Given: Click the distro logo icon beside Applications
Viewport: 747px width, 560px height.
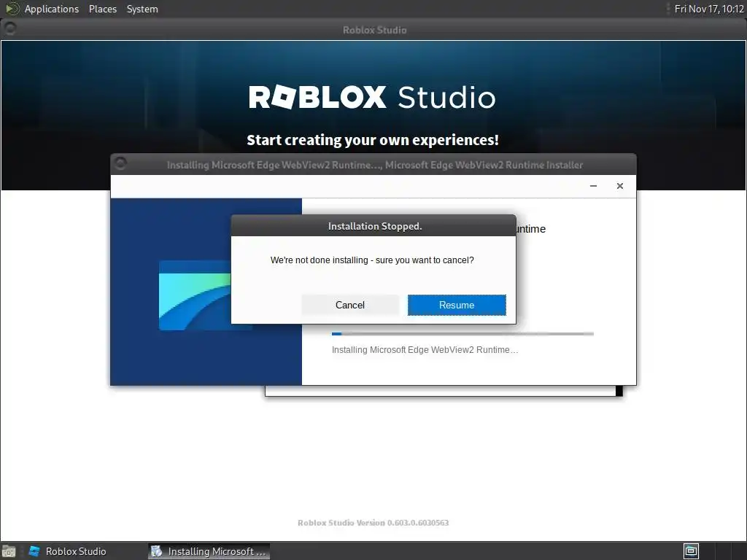Looking at the screenshot, I should (x=12, y=9).
